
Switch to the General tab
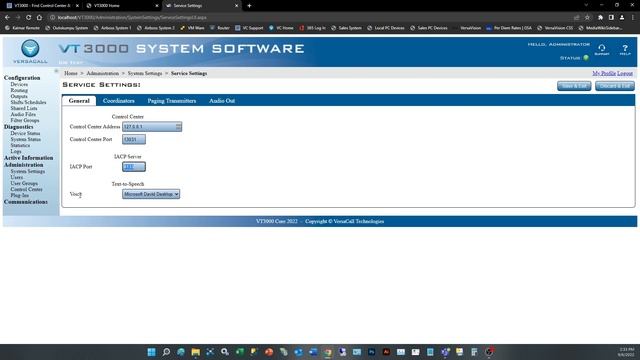(x=79, y=101)
